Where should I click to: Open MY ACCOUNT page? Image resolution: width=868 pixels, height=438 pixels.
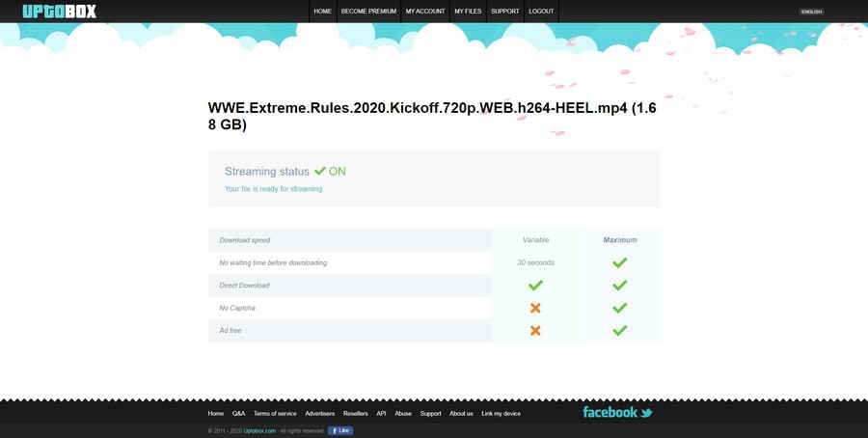coord(425,11)
